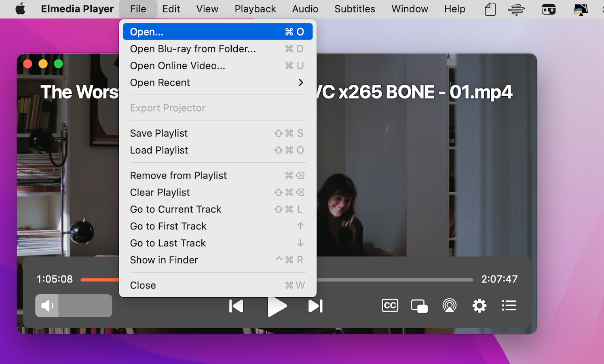Screen dimensions: 604x364
Task: Click the play button
Action: coord(277,306)
